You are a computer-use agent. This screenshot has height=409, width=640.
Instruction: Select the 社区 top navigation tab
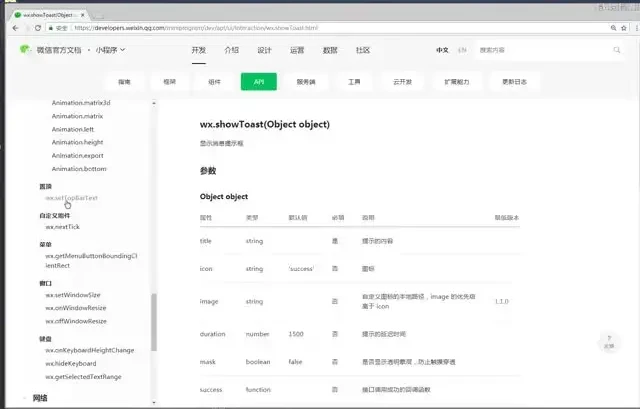[x=362, y=50]
